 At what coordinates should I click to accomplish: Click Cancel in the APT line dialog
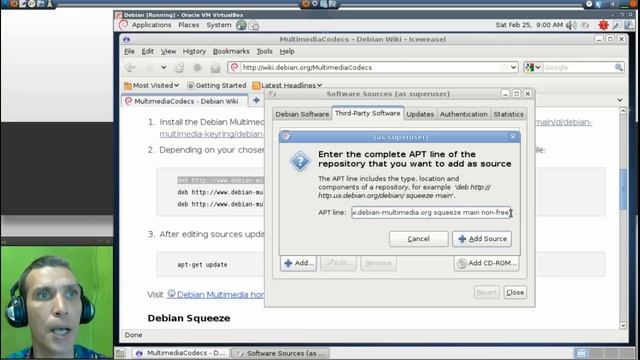point(418,239)
